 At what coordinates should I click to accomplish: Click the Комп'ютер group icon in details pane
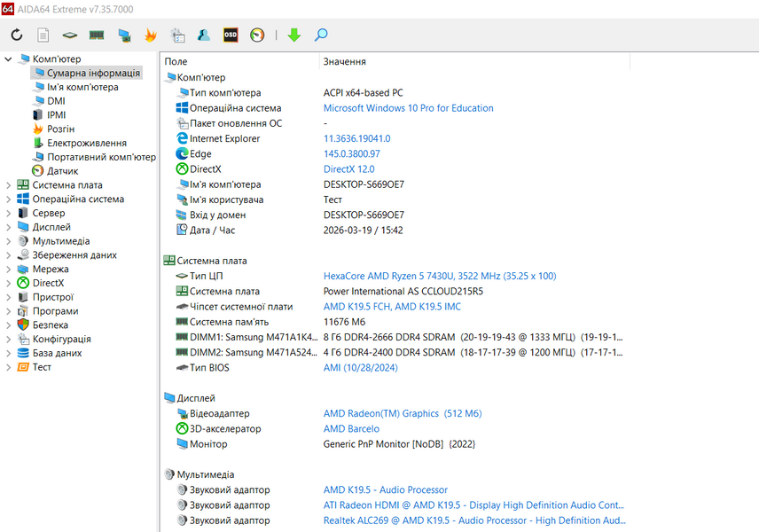[170, 77]
